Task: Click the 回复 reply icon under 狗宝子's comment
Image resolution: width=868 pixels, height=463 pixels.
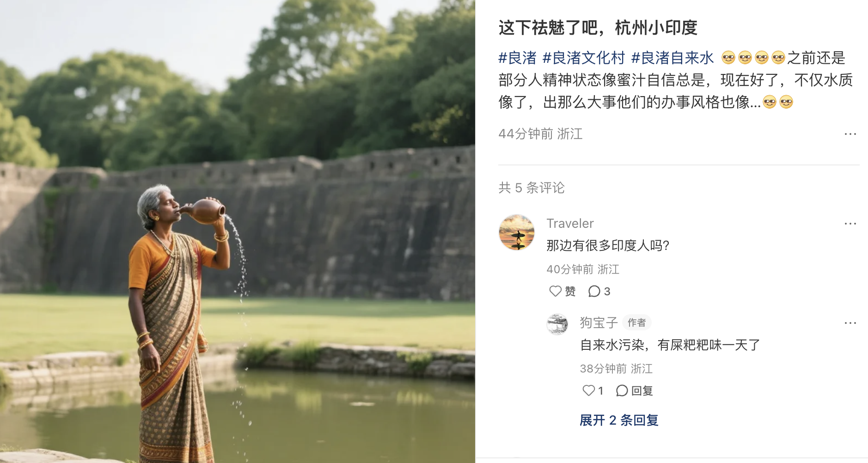Action: pyautogui.click(x=634, y=391)
